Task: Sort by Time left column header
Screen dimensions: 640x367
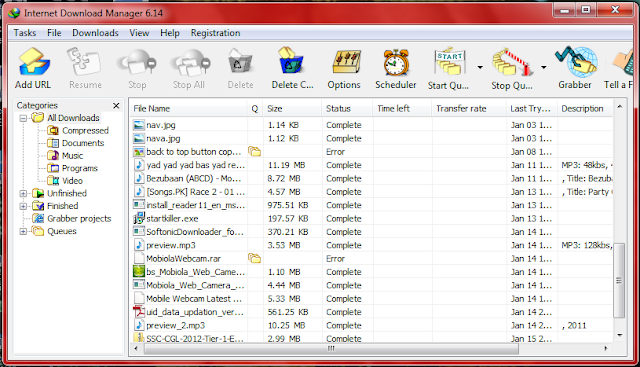Action: click(402, 109)
